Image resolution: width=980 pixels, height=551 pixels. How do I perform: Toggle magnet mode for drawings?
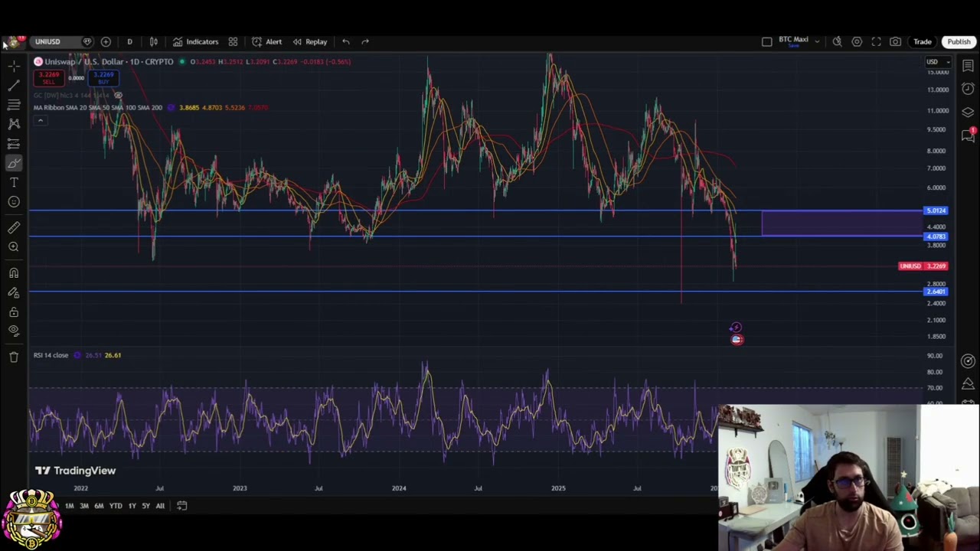(x=14, y=272)
